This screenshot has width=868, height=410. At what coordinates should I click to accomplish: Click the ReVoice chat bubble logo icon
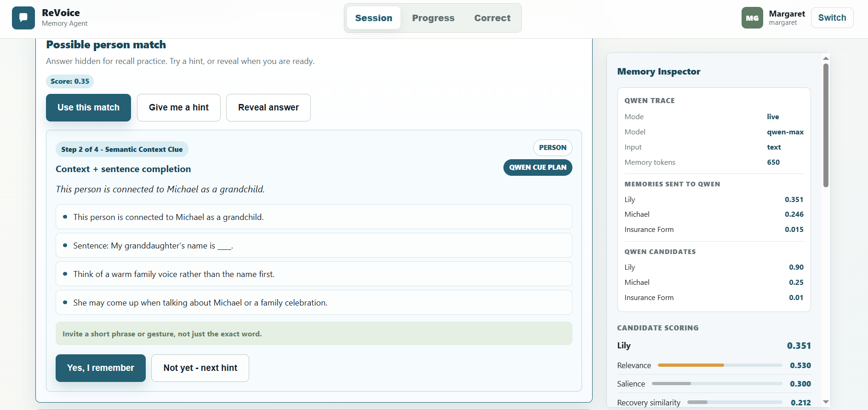click(x=23, y=18)
